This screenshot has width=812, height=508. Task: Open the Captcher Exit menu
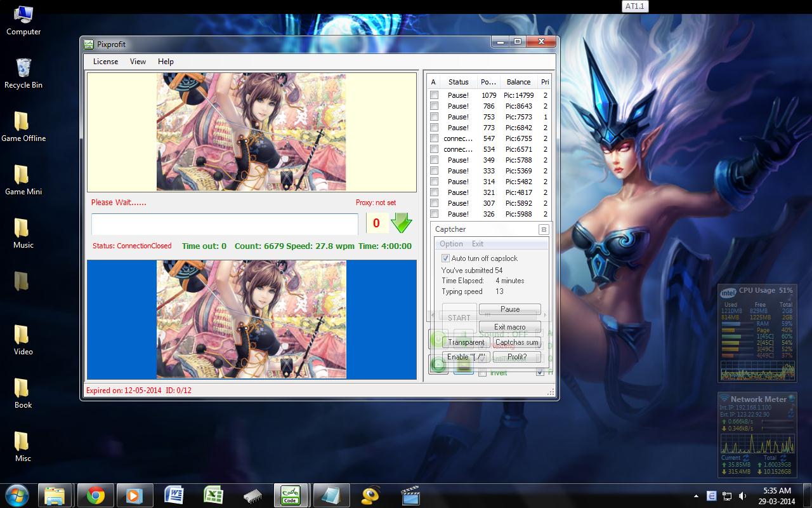pos(478,244)
